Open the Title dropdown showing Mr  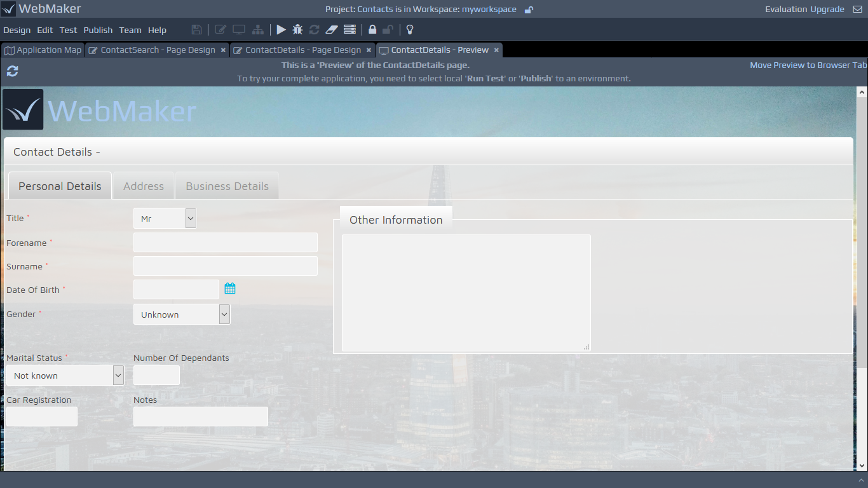coord(165,219)
